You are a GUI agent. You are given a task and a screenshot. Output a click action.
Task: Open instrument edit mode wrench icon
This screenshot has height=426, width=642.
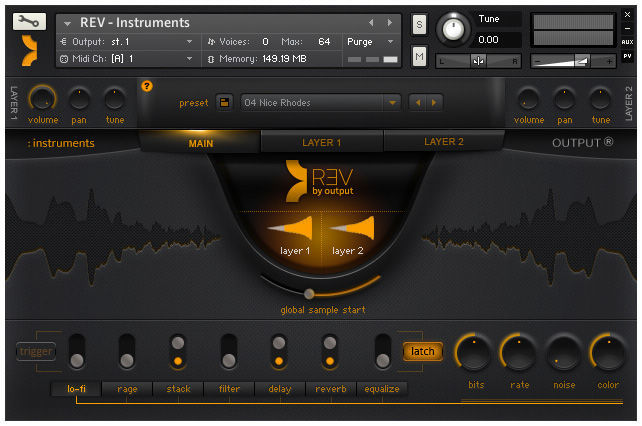pos(29,21)
